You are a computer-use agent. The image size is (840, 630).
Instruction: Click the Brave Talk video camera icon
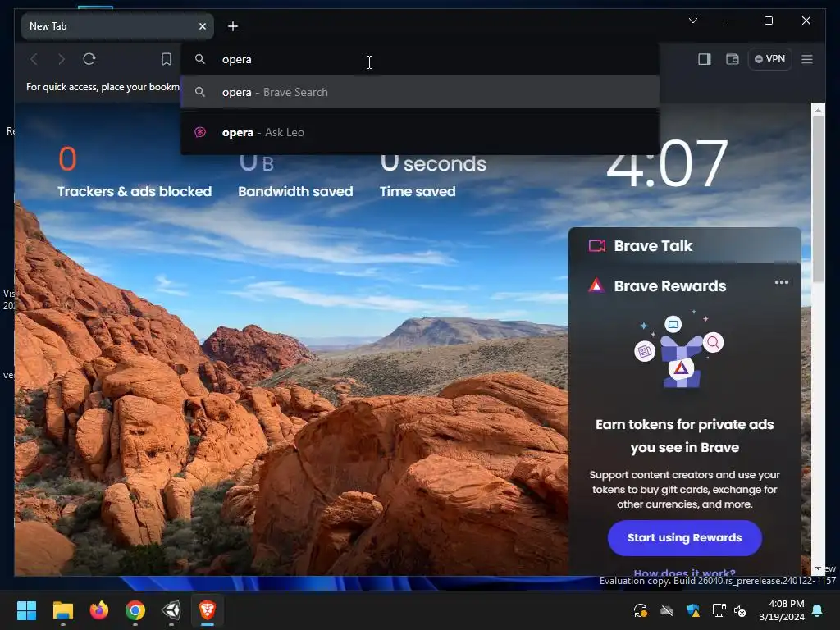click(597, 246)
